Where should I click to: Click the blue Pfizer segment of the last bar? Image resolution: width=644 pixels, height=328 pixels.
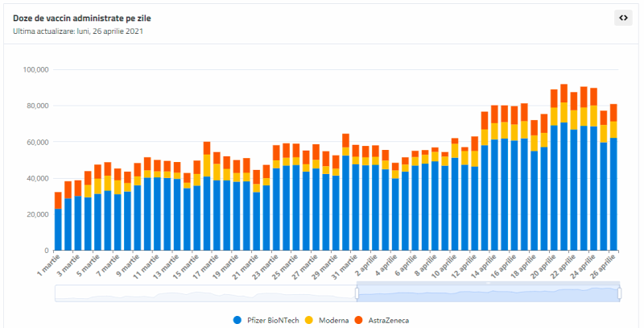(x=613, y=194)
